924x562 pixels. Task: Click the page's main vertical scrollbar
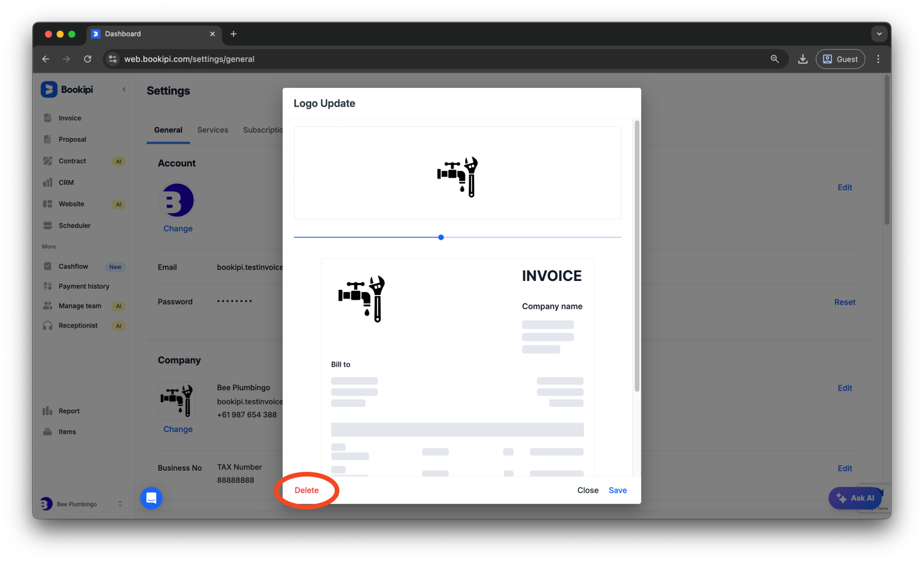point(887,150)
